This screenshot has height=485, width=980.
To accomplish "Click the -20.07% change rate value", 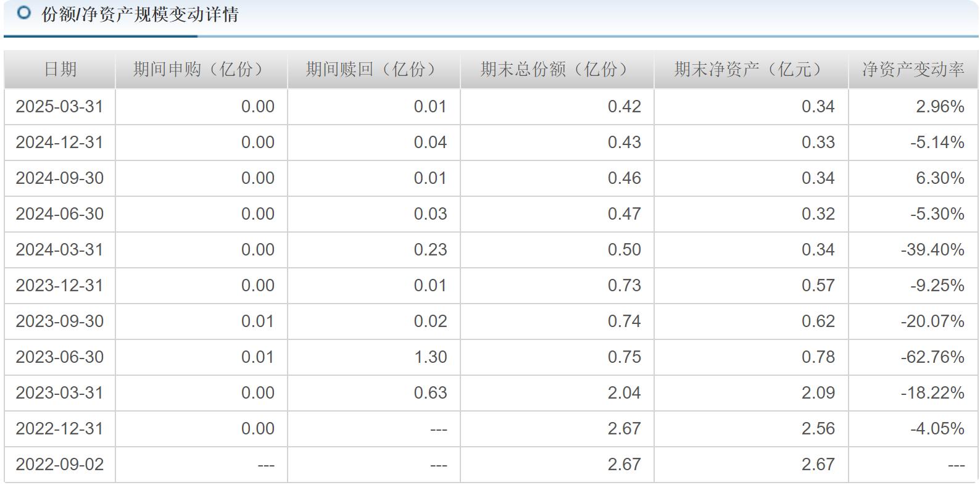I will click(932, 321).
